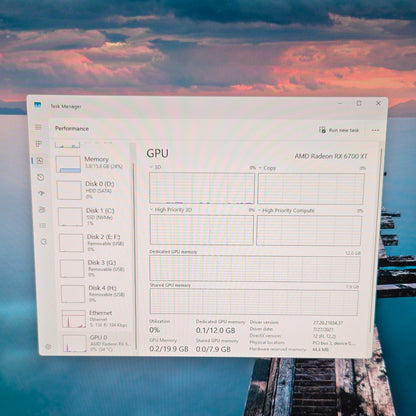Click the Memory usage thumbnail graph
This screenshot has width=416, height=416.
[x=68, y=164]
